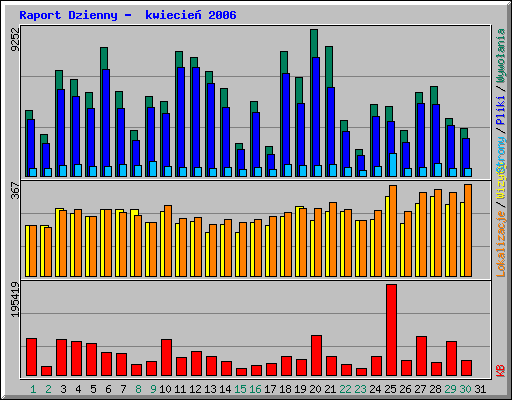Click the 367 y-axis value label
Viewport: 512px width, 400px height.
[15, 190]
